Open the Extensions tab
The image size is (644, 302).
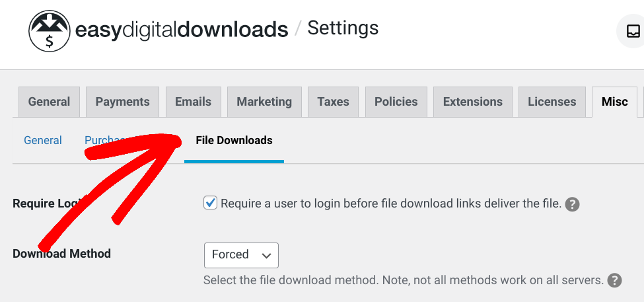[472, 102]
